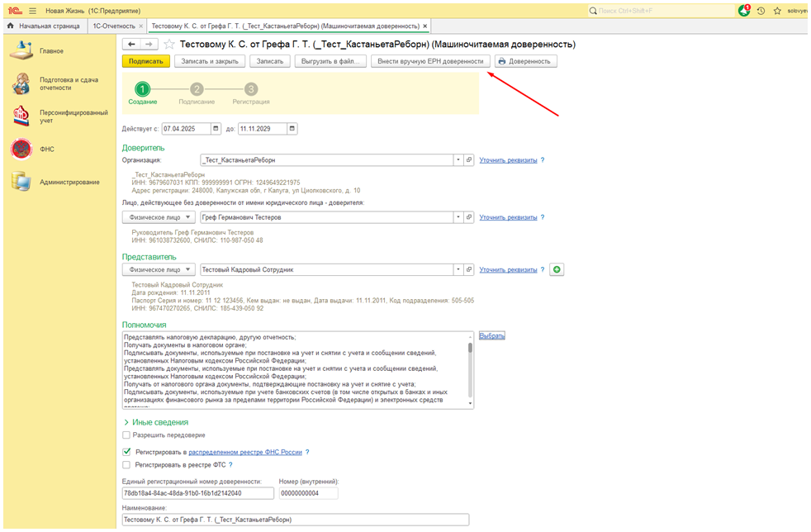The width and height of the screenshot is (811, 532).
Task: Open calendar picker for start date 07.04.2025
Action: pyautogui.click(x=216, y=129)
